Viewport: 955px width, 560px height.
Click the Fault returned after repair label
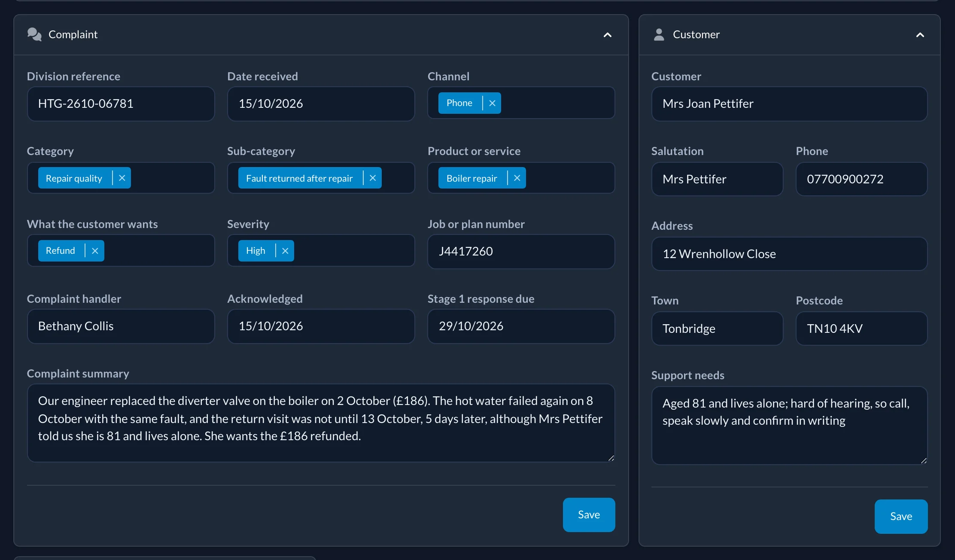tap(299, 178)
